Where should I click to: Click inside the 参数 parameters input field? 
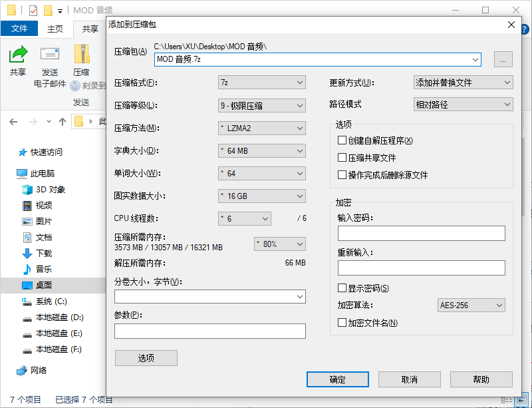pyautogui.click(x=209, y=331)
